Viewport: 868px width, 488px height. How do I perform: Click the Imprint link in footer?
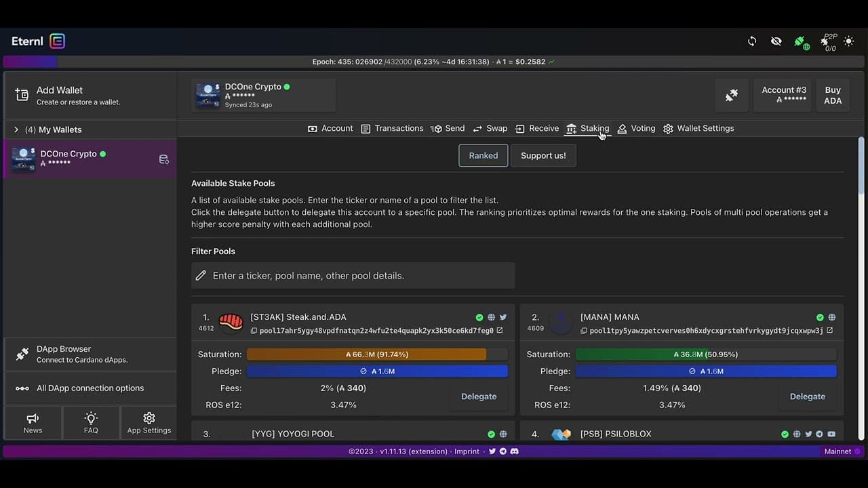click(x=467, y=451)
